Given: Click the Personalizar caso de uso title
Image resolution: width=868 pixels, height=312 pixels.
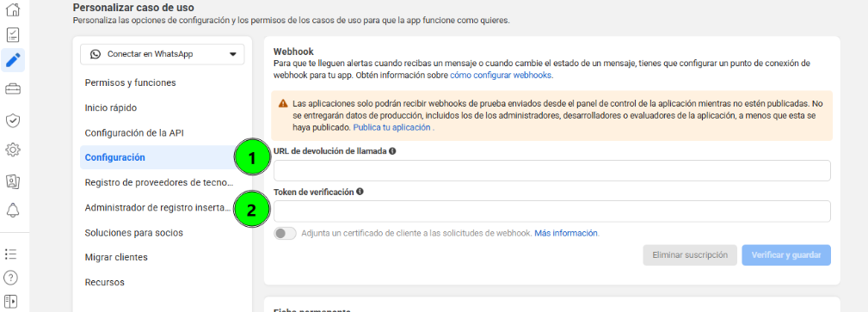Looking at the screenshot, I should pos(133,8).
